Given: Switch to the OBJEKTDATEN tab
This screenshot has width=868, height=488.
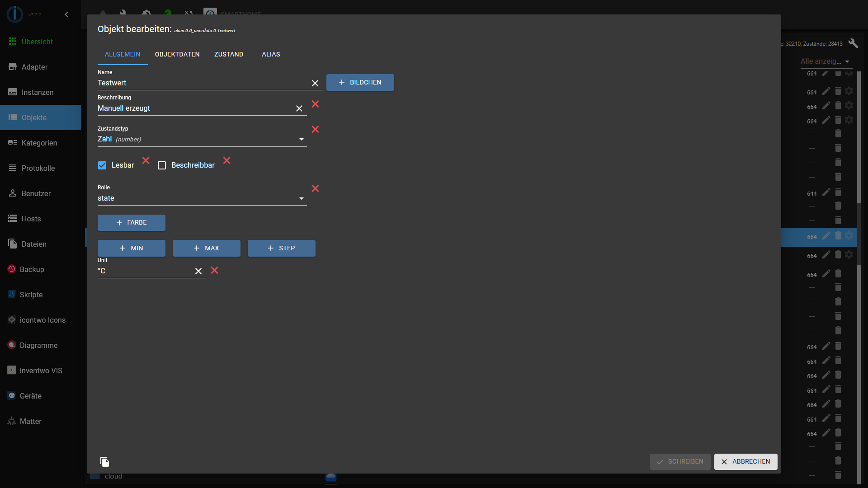Looking at the screenshot, I should pyautogui.click(x=177, y=54).
